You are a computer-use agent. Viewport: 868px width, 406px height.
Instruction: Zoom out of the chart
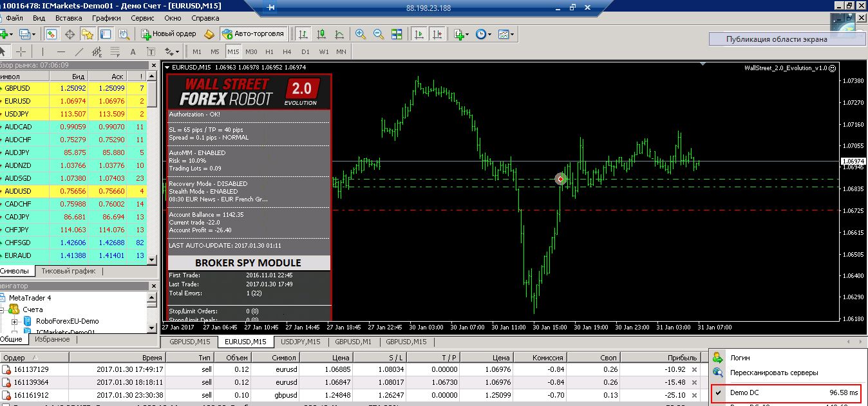tap(379, 34)
